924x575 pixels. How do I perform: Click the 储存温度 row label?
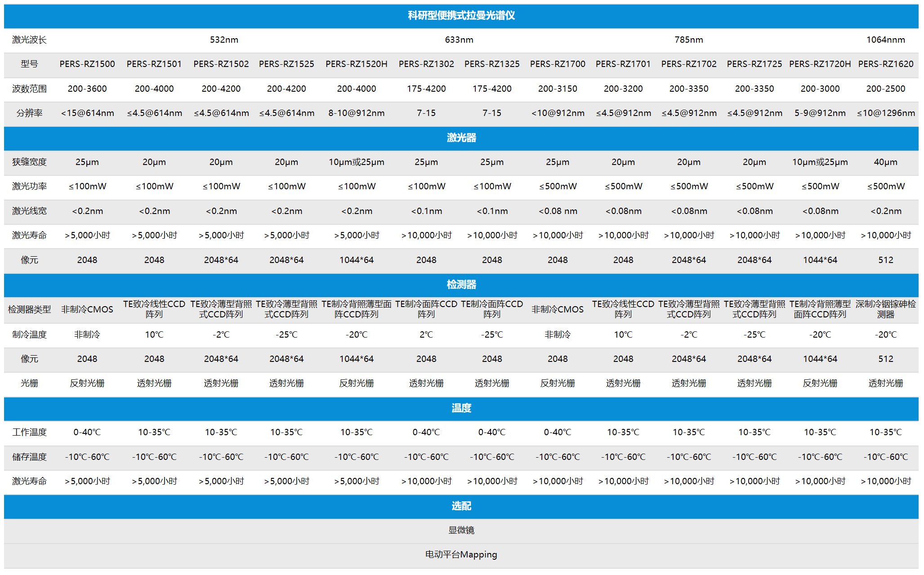(29, 457)
